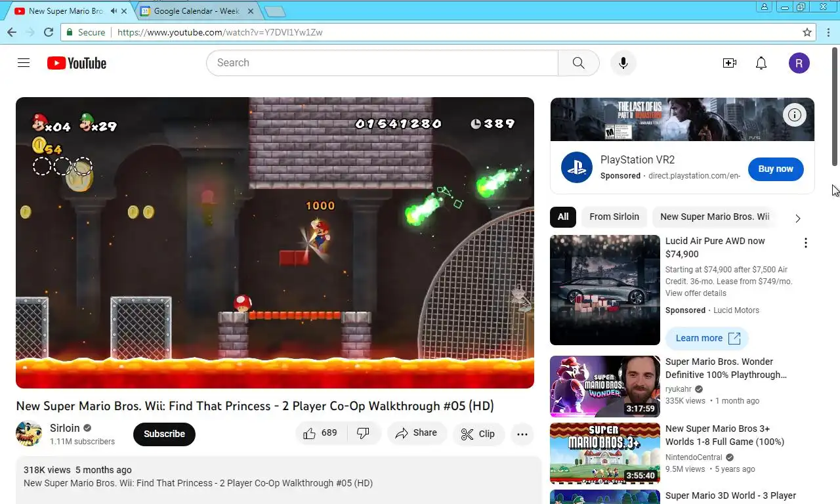Click Learn more on the Lucid ad

pyautogui.click(x=707, y=338)
